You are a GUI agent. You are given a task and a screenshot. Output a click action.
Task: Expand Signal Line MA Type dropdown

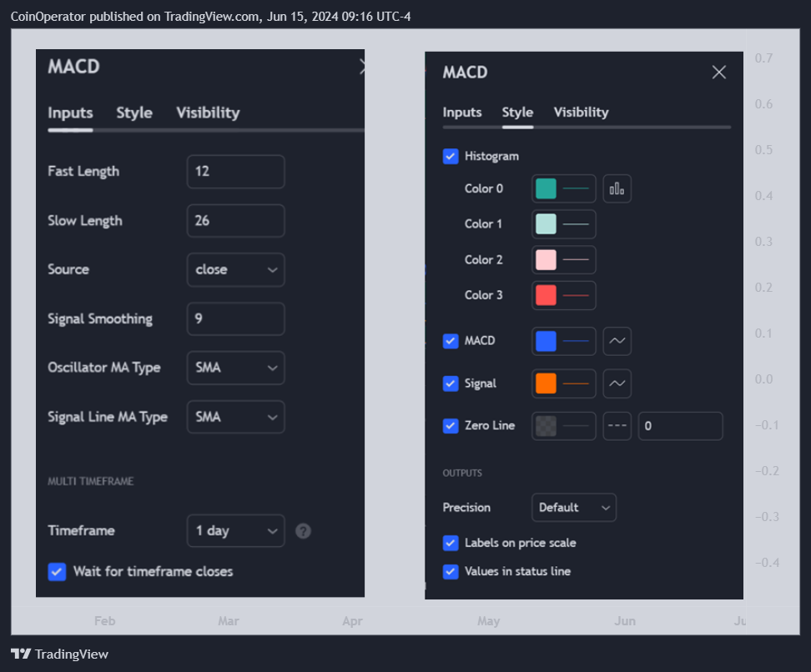236,417
